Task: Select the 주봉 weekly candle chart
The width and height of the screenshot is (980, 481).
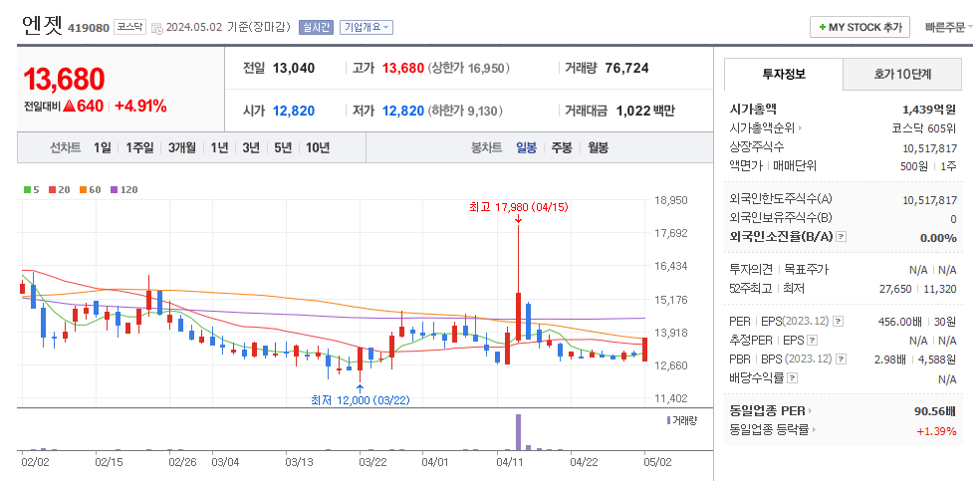Action: (562, 148)
